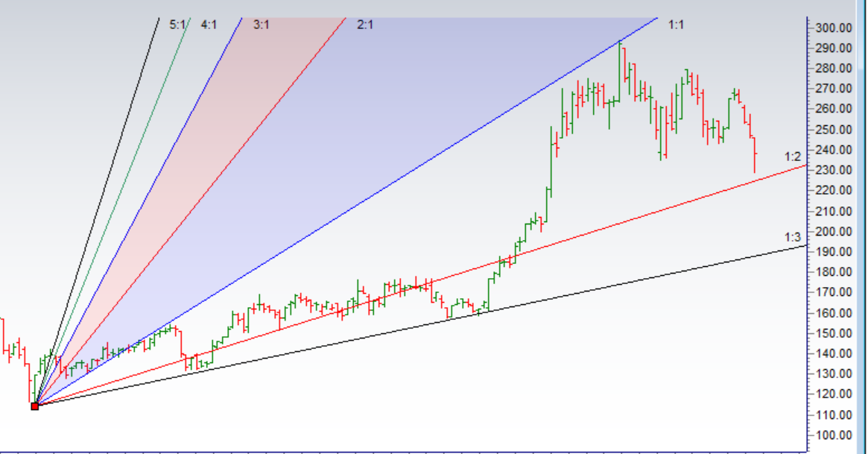
Task: Click the 1:3 label at right edge
Action: [x=792, y=237]
